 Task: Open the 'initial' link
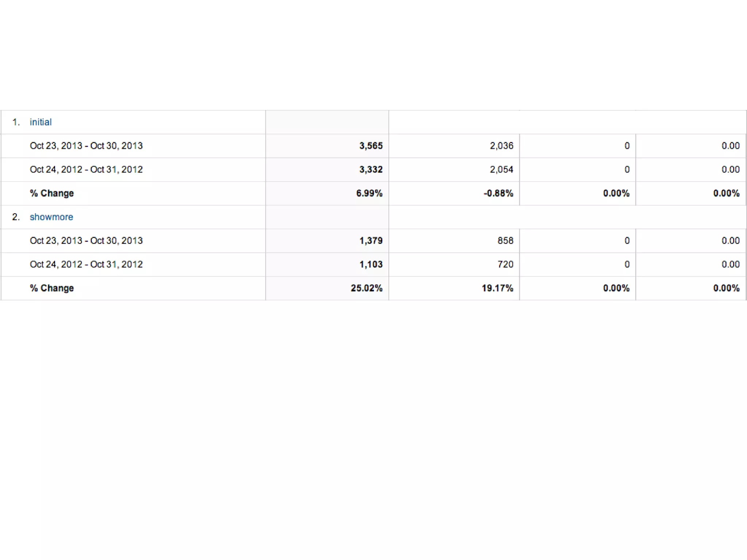click(40, 122)
